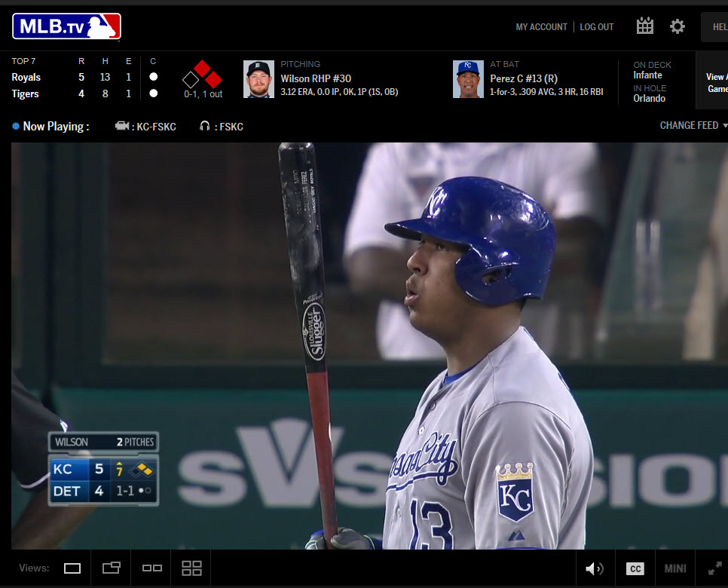Click the HELP button in header
Viewport: 728px width, 588px height.
tap(714, 27)
